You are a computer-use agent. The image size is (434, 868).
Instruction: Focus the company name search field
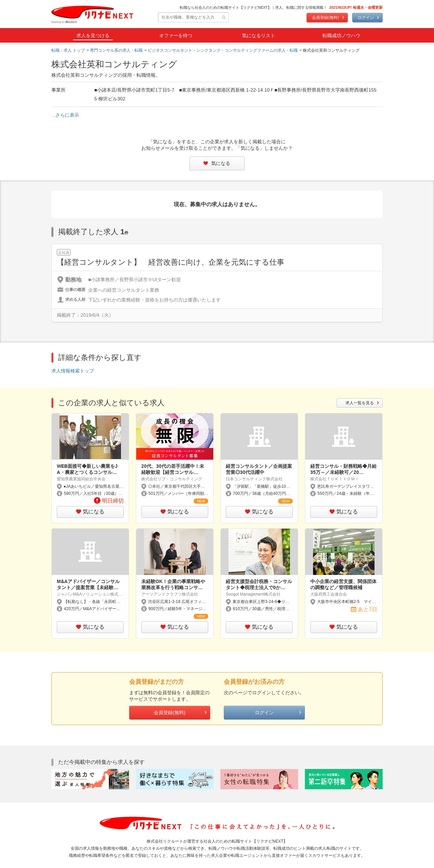pos(193,17)
